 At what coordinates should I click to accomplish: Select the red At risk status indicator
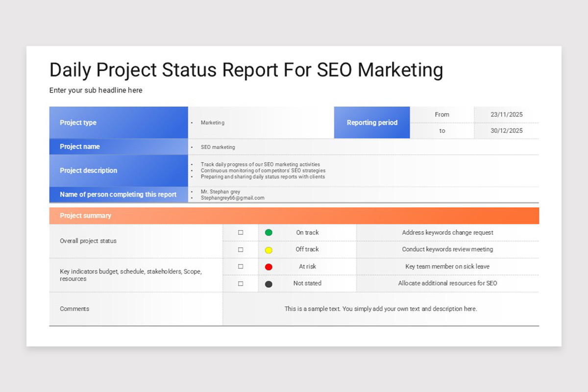coord(269,267)
